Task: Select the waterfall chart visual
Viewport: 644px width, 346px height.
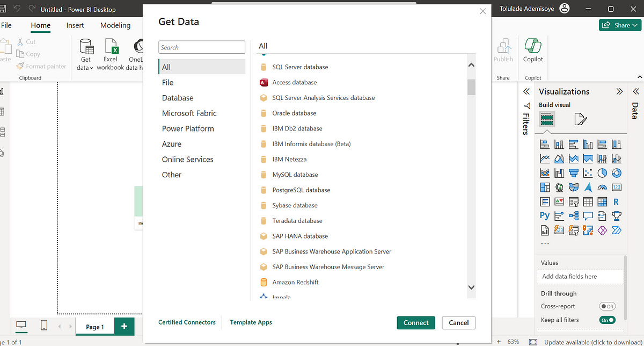Action: tap(559, 173)
